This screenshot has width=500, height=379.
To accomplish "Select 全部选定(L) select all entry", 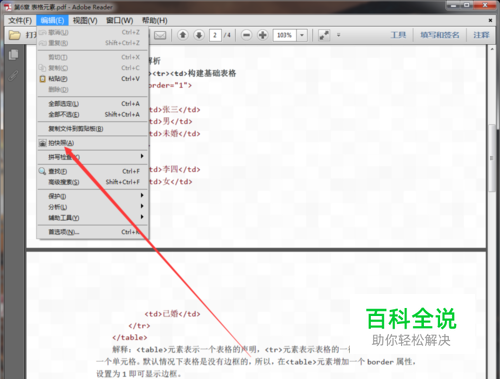I will click(92, 104).
